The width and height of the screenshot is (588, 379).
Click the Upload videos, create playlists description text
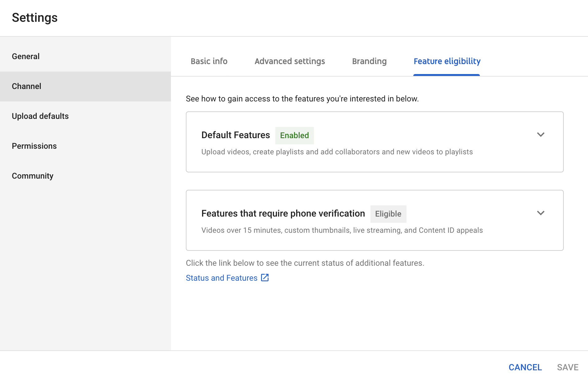[x=337, y=152]
